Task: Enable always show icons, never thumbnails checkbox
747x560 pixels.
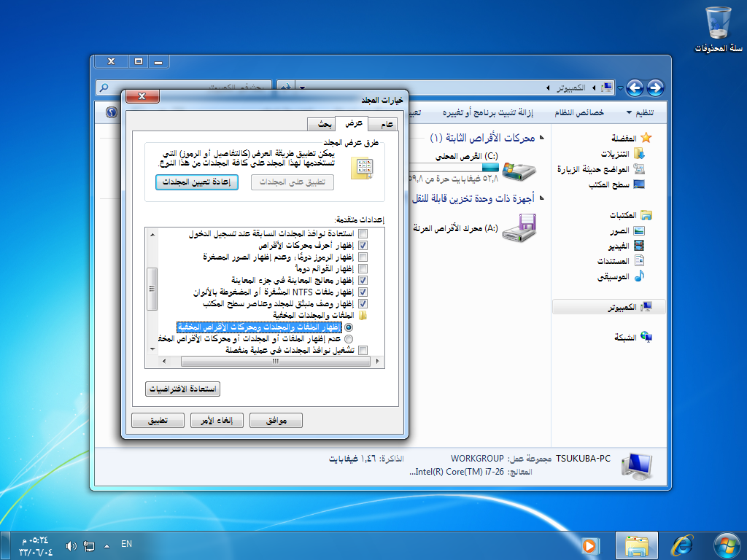Action: point(363,257)
